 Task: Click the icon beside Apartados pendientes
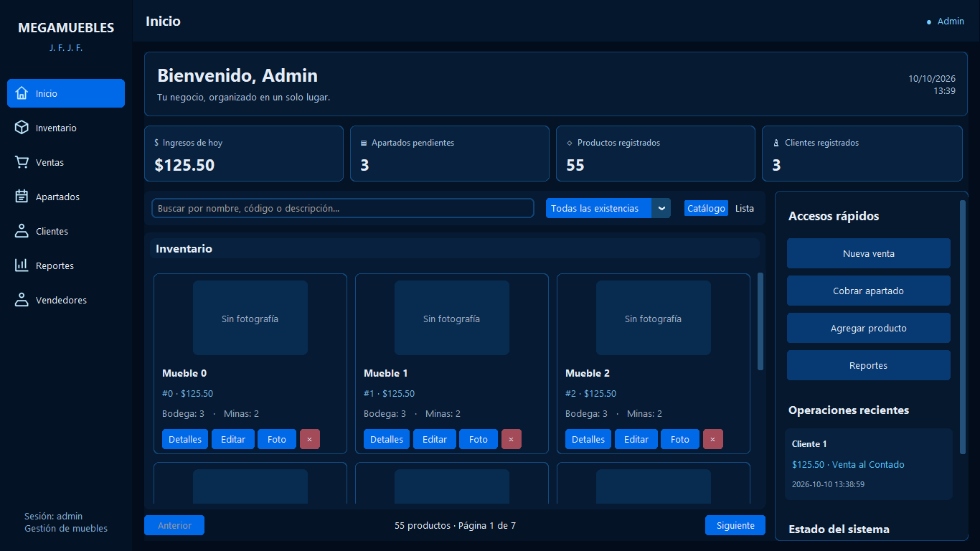coord(364,143)
